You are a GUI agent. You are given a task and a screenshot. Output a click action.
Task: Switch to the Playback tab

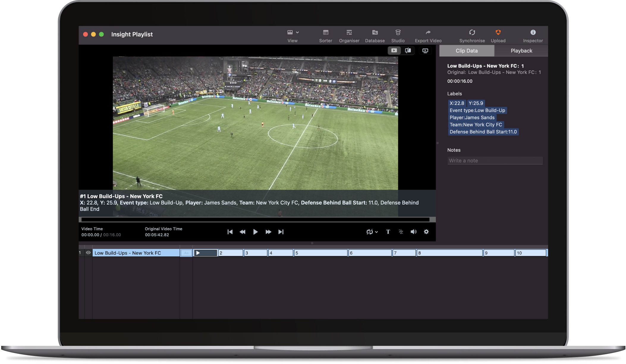521,50
